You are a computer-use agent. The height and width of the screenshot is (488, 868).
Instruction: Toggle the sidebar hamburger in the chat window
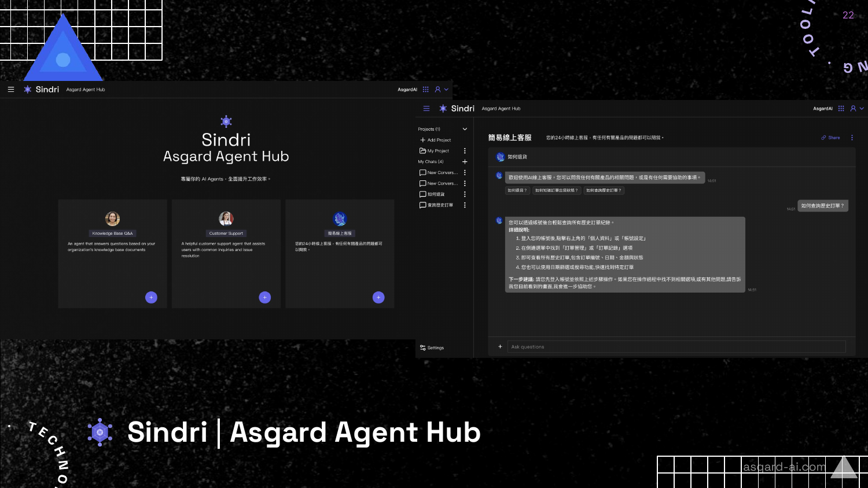tap(426, 109)
